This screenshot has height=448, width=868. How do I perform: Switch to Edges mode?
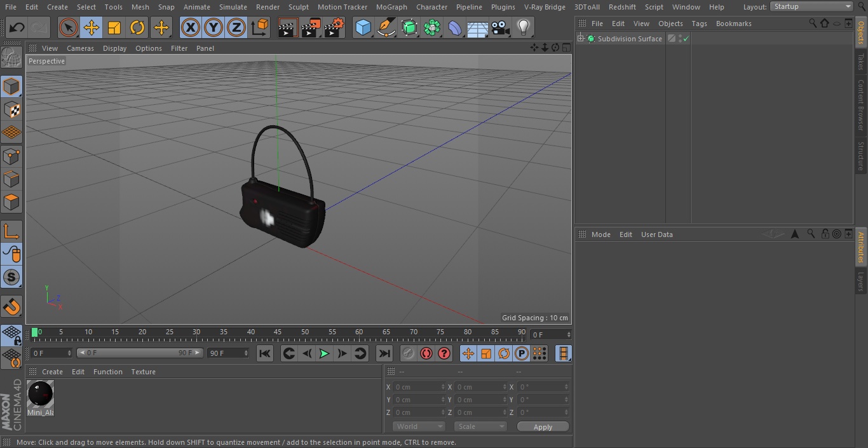pyautogui.click(x=11, y=179)
